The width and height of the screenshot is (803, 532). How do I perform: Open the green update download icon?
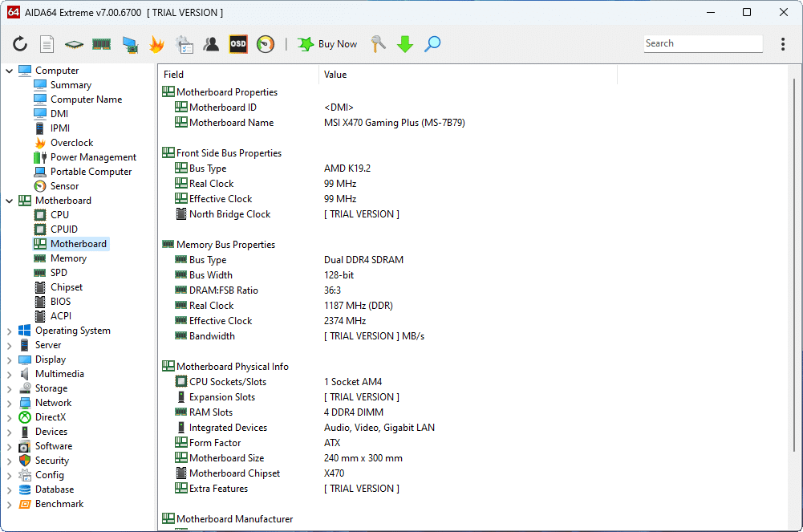point(405,44)
